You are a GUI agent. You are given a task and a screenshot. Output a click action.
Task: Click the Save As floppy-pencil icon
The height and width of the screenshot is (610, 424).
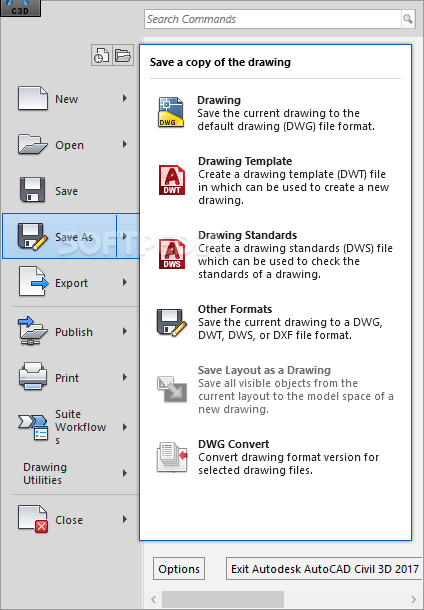pos(32,237)
